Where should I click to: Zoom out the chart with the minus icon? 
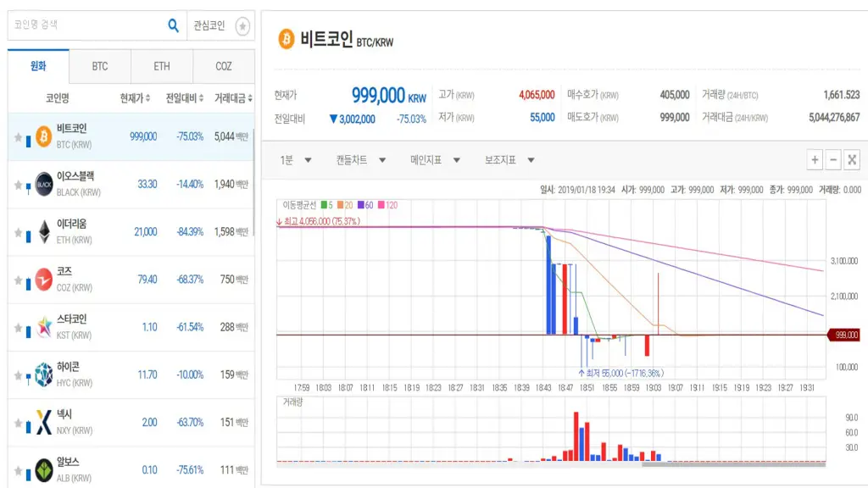833,159
